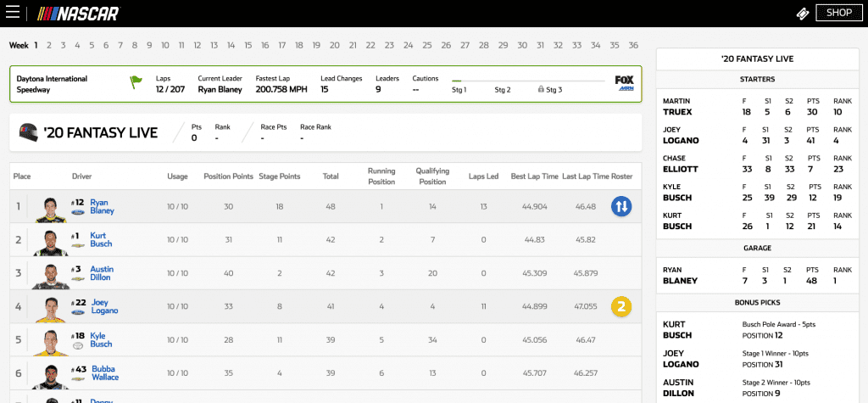Click the Fantasy Live helmet icon
Screen dimensions: 868x403
(x=30, y=132)
